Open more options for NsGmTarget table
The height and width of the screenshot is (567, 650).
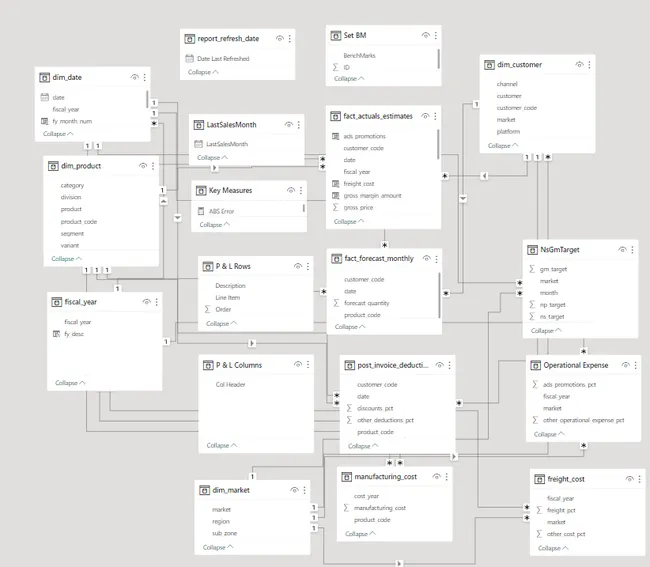tap(633, 250)
